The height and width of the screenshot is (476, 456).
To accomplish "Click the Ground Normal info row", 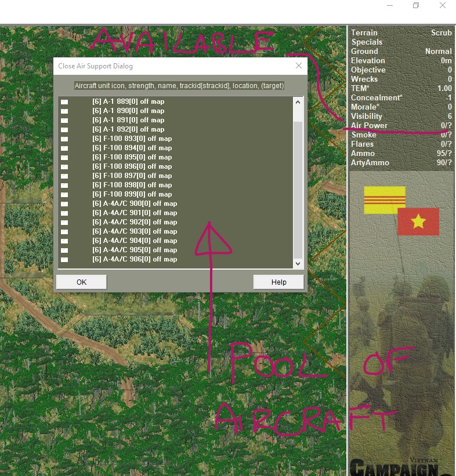I will pyautogui.click(x=401, y=51).
